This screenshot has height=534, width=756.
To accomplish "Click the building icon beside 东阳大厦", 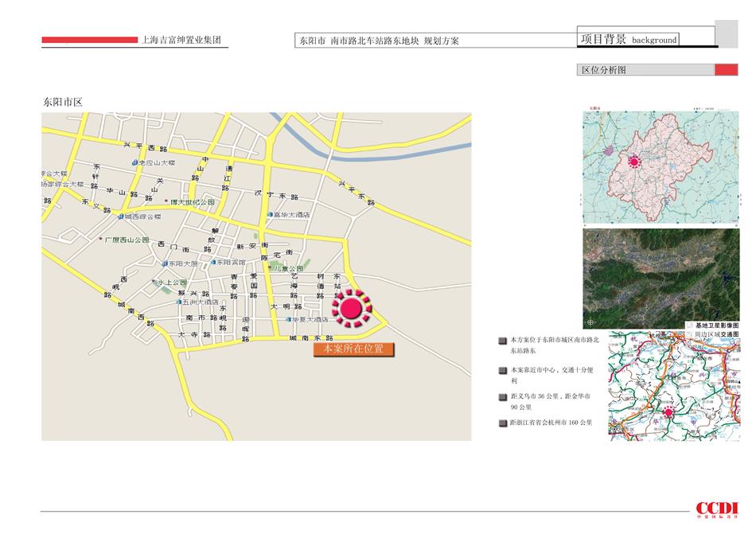I will [x=165, y=263].
